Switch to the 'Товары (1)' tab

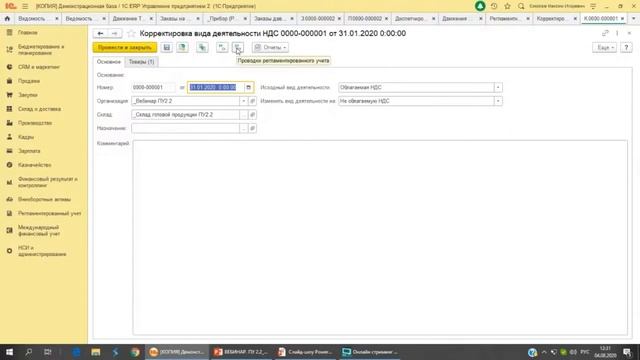tap(142, 62)
